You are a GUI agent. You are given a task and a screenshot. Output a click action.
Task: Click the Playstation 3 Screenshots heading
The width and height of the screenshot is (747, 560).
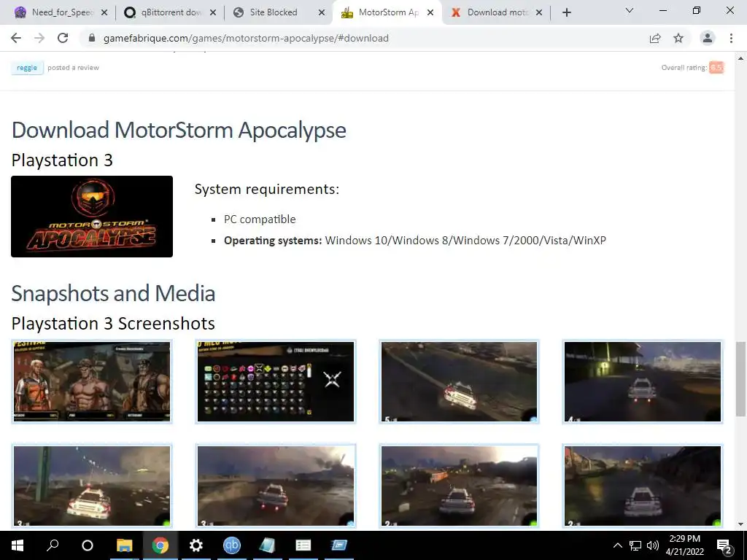(x=113, y=323)
